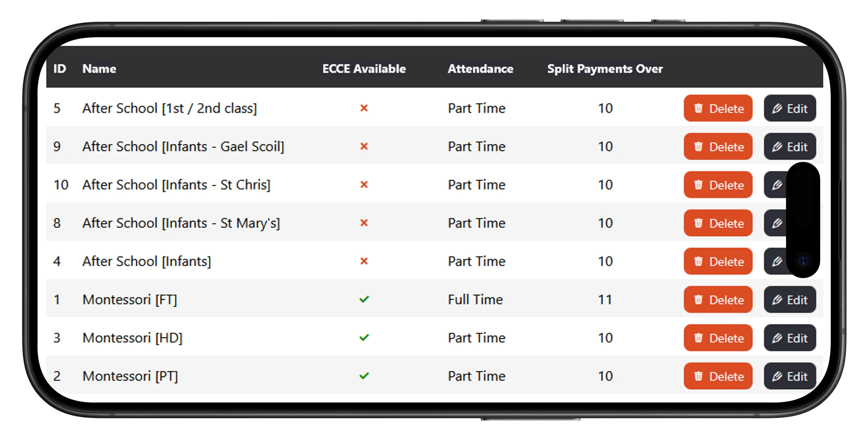Click the pen icon for After School [Infants - Gael Scoil]
Image resolution: width=868 pixels, height=440 pixels.
(x=777, y=146)
